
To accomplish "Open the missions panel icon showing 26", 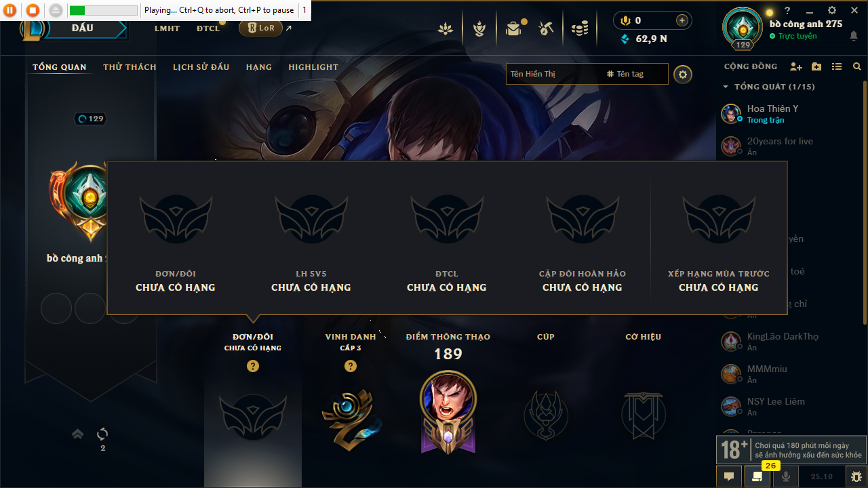I will (x=757, y=476).
